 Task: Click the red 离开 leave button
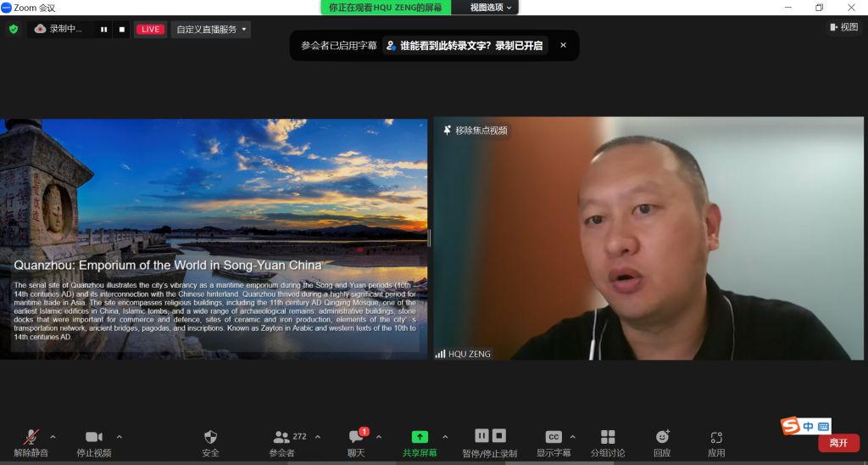[x=837, y=443]
